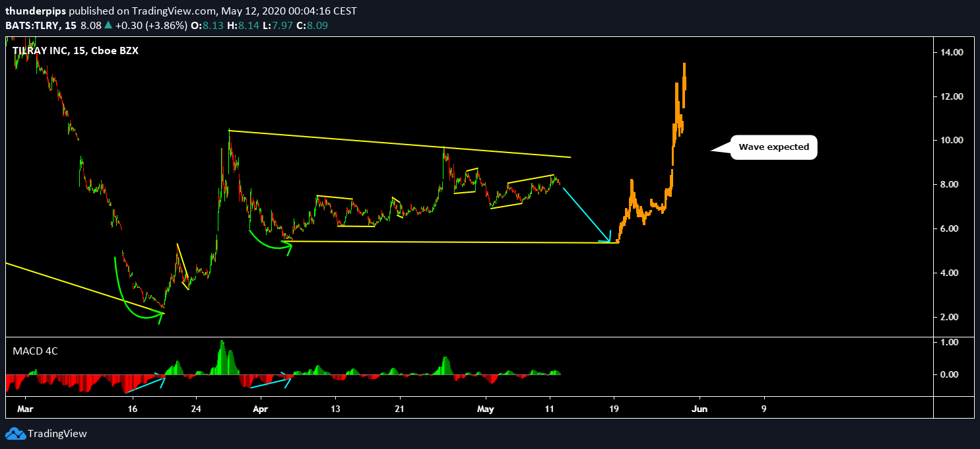Click the Mar label on the date axis

pos(24,409)
